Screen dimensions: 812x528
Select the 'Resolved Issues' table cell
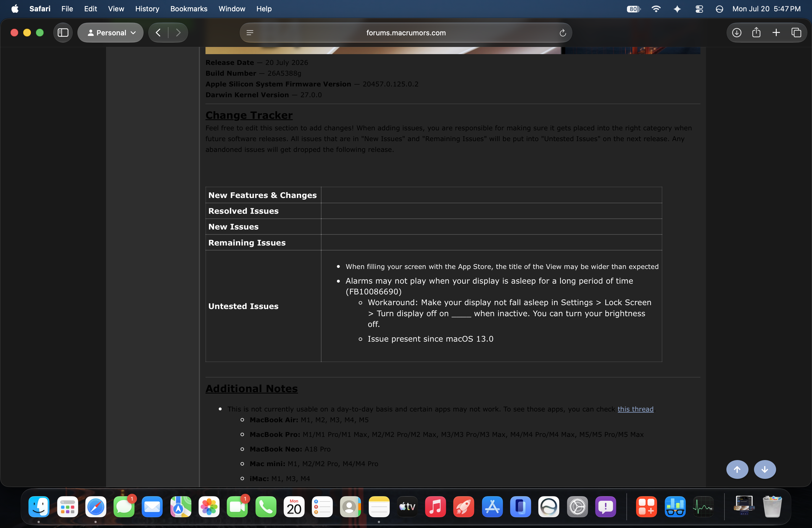[x=263, y=211]
